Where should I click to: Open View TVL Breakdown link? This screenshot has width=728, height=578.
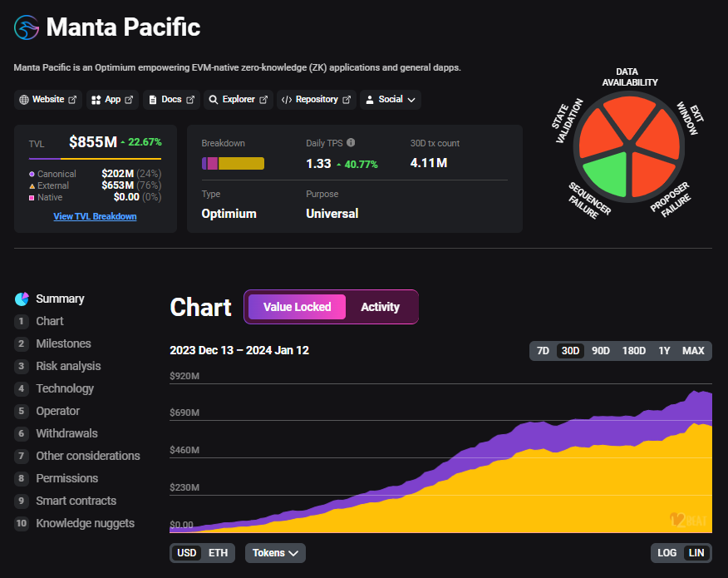[x=96, y=216]
